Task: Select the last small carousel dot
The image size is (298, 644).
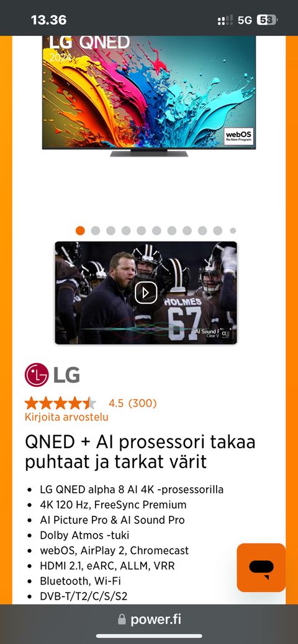Action: click(233, 231)
